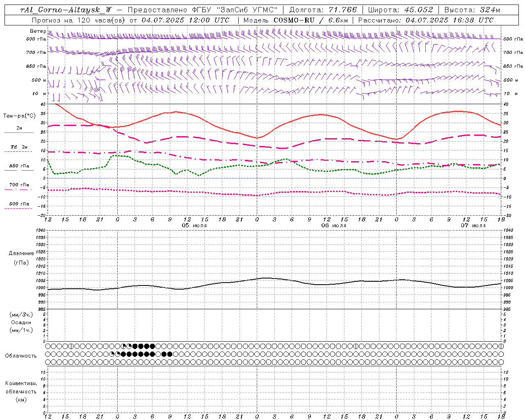The image size is (525, 420).
Task: Select the text Предоставлено ФГБУ "ЗапСиб УГМС"
Action: point(203,10)
